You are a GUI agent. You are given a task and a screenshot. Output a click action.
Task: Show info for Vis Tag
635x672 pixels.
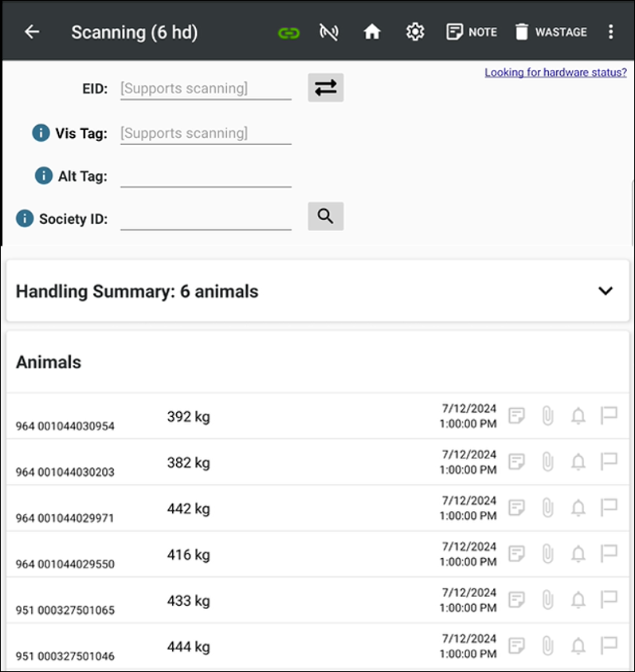pos(41,133)
